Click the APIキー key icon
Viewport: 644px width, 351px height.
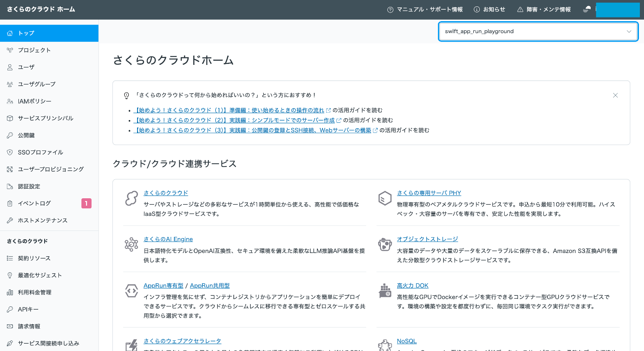click(10, 309)
